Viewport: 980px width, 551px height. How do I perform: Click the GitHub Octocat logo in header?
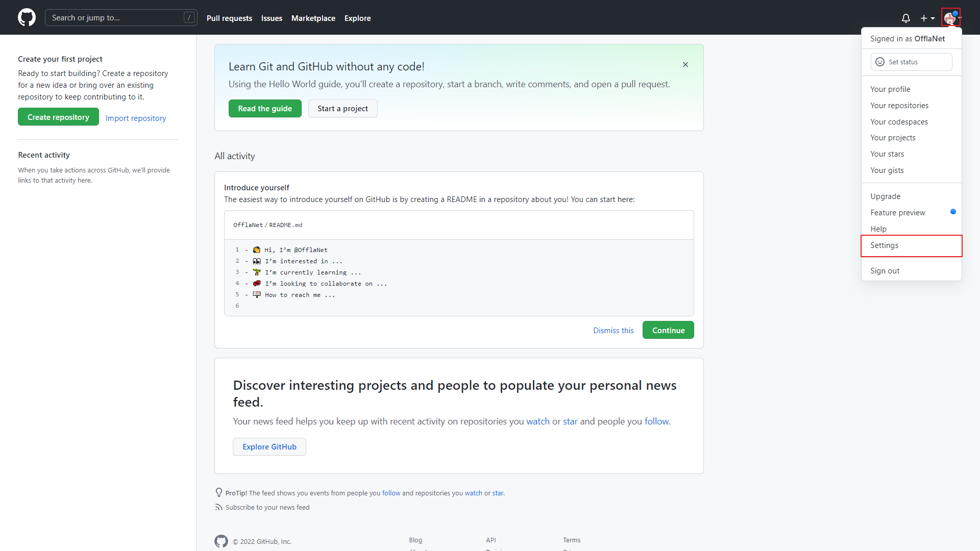[27, 17]
